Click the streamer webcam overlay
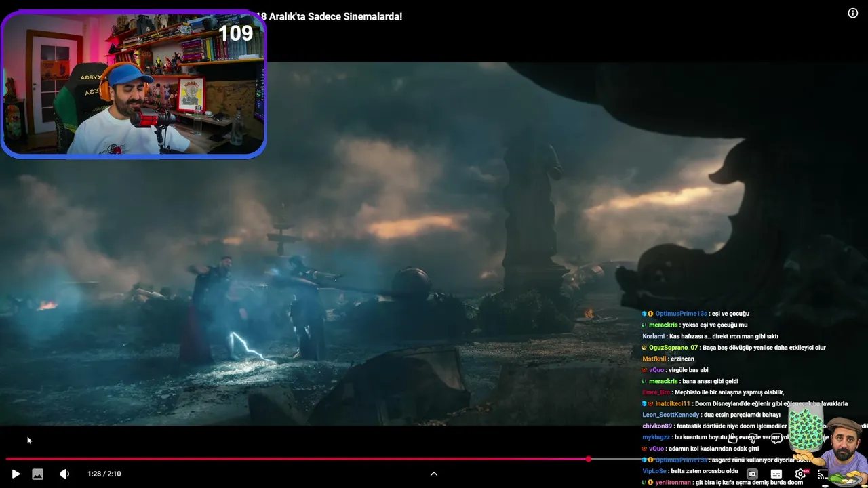Image resolution: width=868 pixels, height=488 pixels. click(x=134, y=85)
